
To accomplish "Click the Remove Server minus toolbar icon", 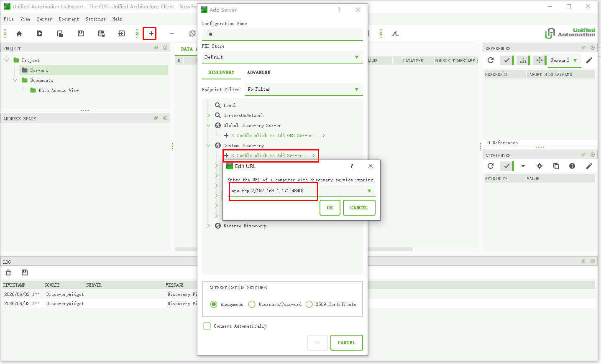I will click(x=172, y=34).
